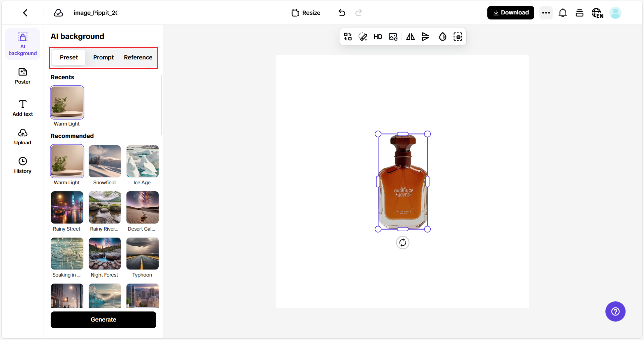Click the "Recents" section heading

point(62,77)
